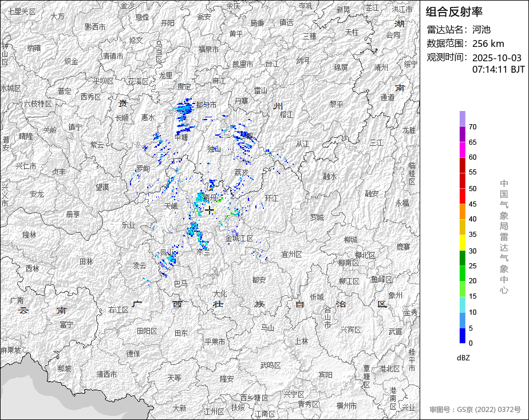Viewport: 529px width, 420px height.
Task: Click the 独山 county label
Action: pyautogui.click(x=214, y=149)
